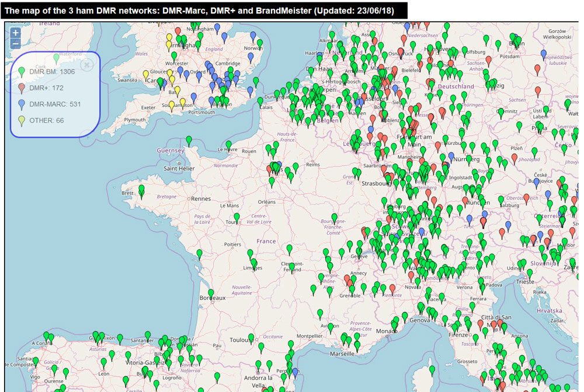Click the 'Saint Helier' map label

179,168
